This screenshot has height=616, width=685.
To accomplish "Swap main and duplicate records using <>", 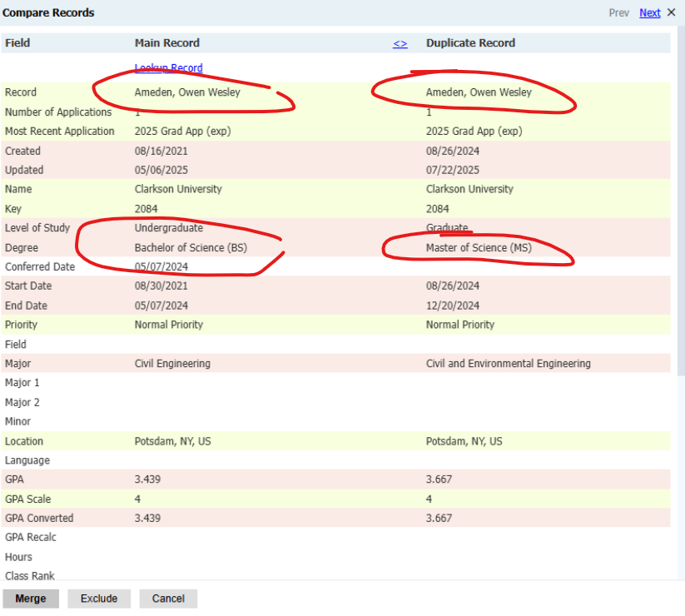I will click(400, 43).
